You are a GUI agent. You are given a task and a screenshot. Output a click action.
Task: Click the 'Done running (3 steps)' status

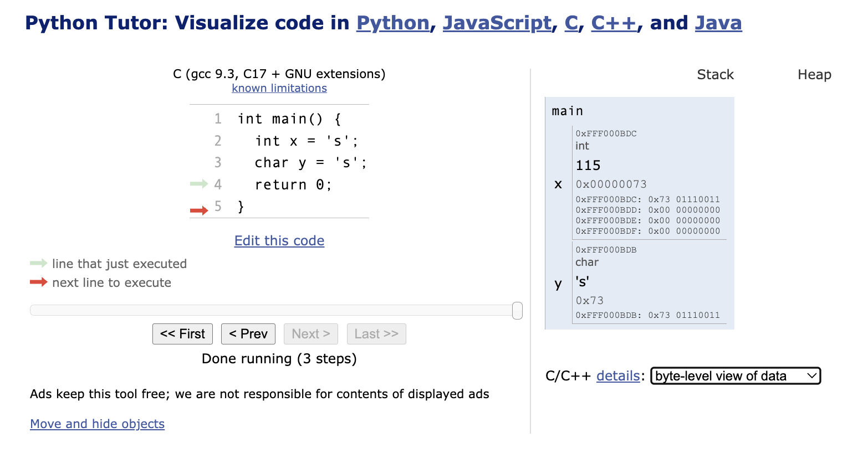tap(279, 359)
